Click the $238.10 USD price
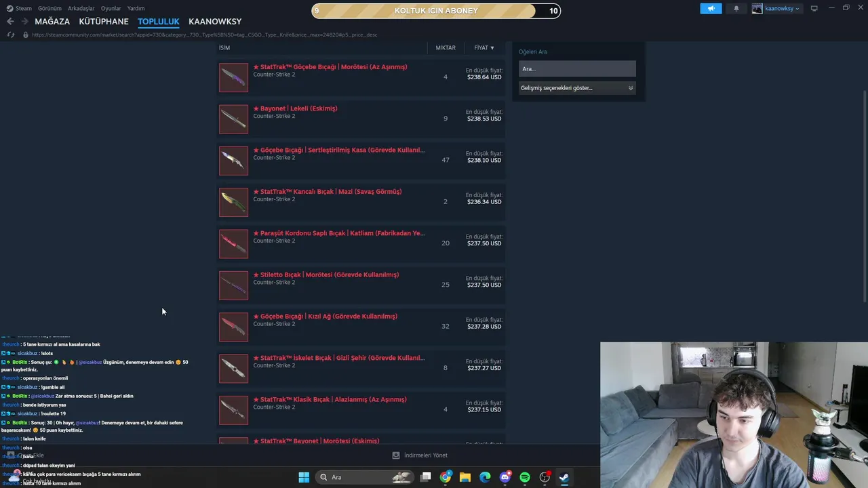Viewport: 868px width, 488px height. coord(484,160)
